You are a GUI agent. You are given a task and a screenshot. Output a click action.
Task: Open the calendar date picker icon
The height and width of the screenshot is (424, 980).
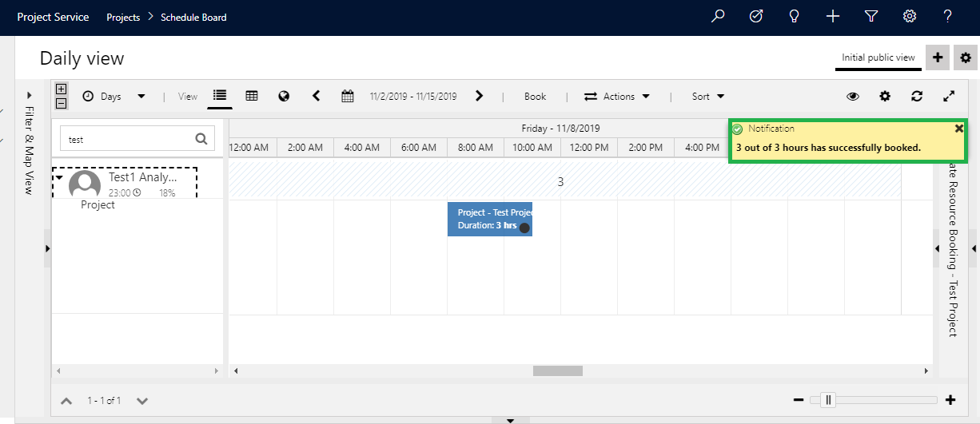tap(348, 96)
